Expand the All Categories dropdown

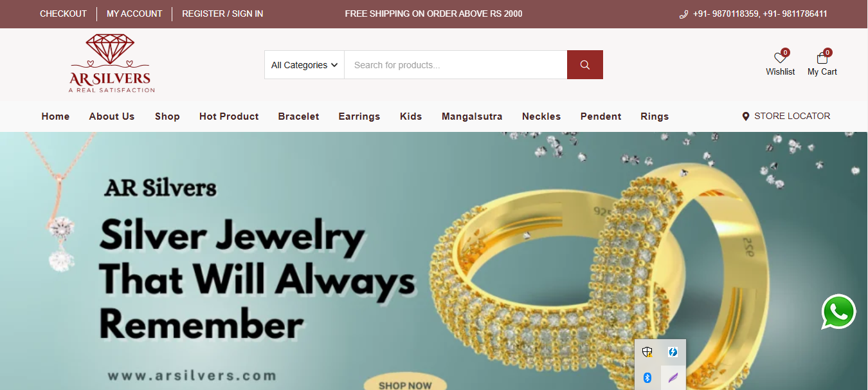(x=304, y=65)
